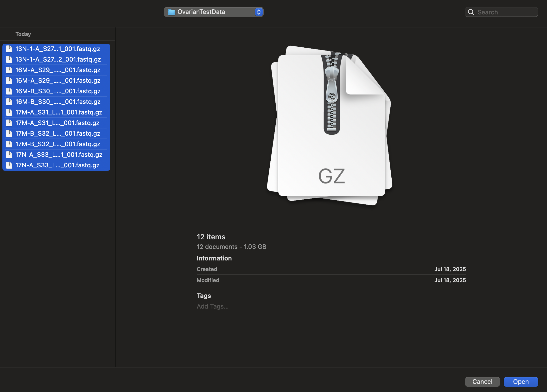The image size is (547, 392).
Task: Select the second 16M-A_S29 fastq.gz file
Action: (x=56, y=81)
